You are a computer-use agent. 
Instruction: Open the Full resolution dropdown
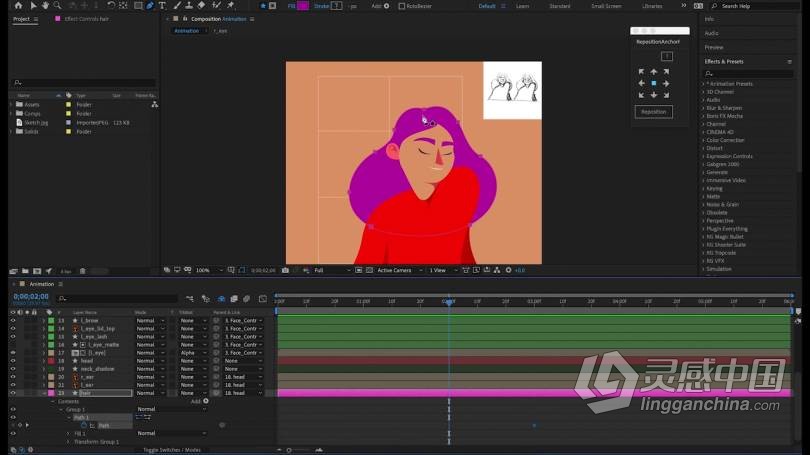pos(332,270)
